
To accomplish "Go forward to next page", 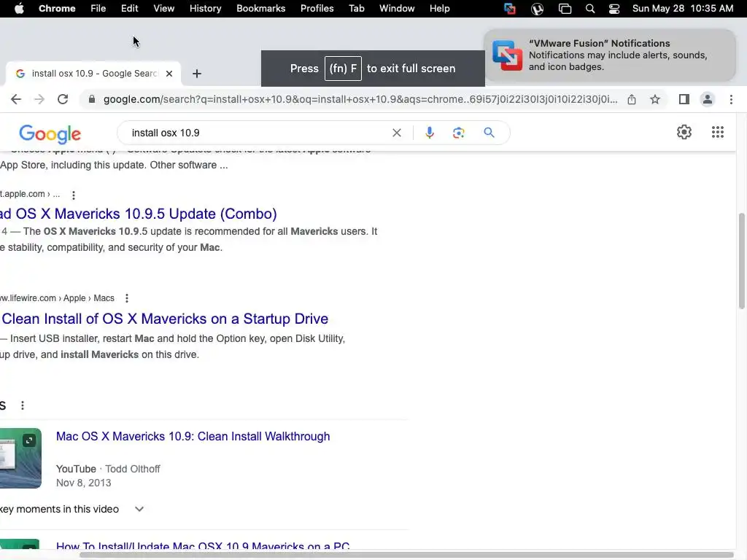I will click(x=39, y=99).
